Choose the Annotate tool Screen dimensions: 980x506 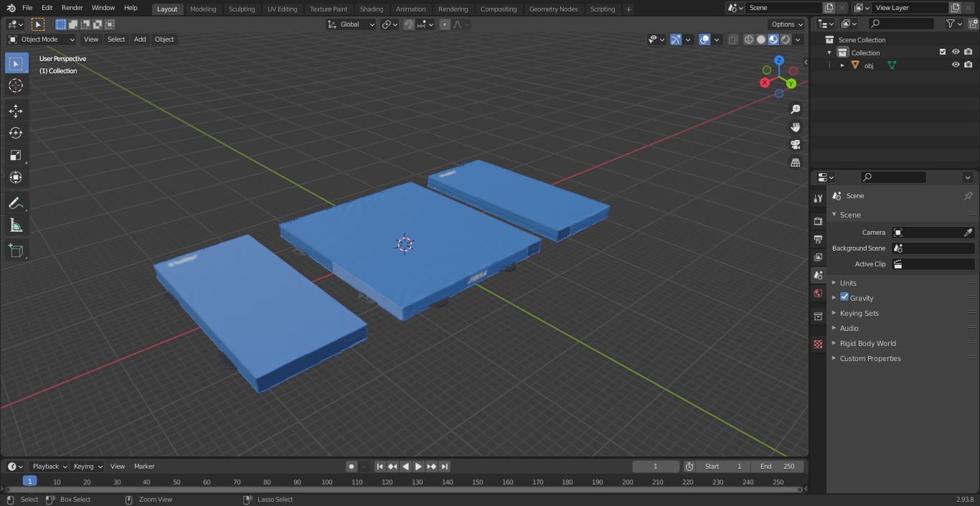(x=16, y=204)
